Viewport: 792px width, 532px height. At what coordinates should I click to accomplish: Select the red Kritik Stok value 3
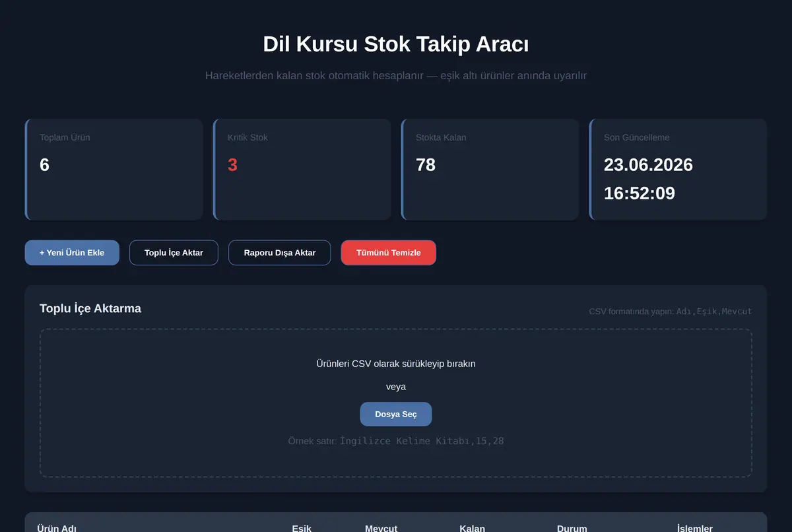tap(232, 164)
